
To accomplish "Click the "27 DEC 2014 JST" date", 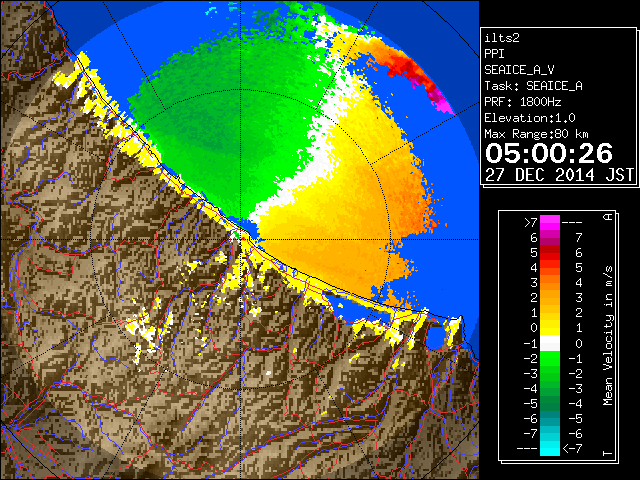I will pyautogui.click(x=560, y=175).
